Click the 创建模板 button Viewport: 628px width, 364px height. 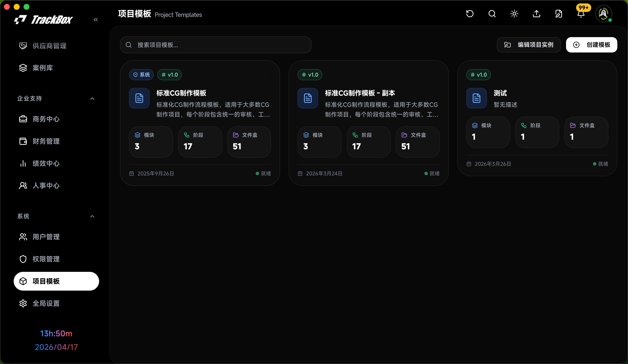pos(591,45)
